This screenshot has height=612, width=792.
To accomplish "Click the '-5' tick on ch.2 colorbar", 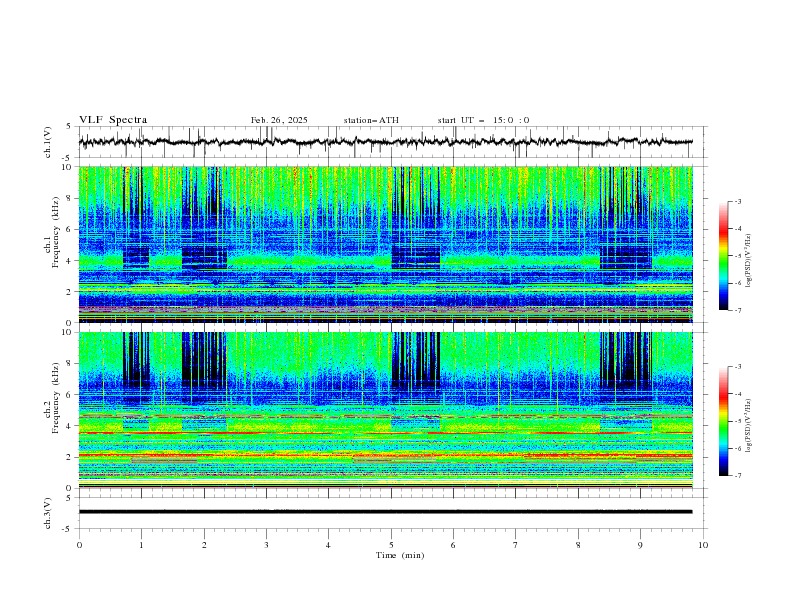I will click(738, 421).
